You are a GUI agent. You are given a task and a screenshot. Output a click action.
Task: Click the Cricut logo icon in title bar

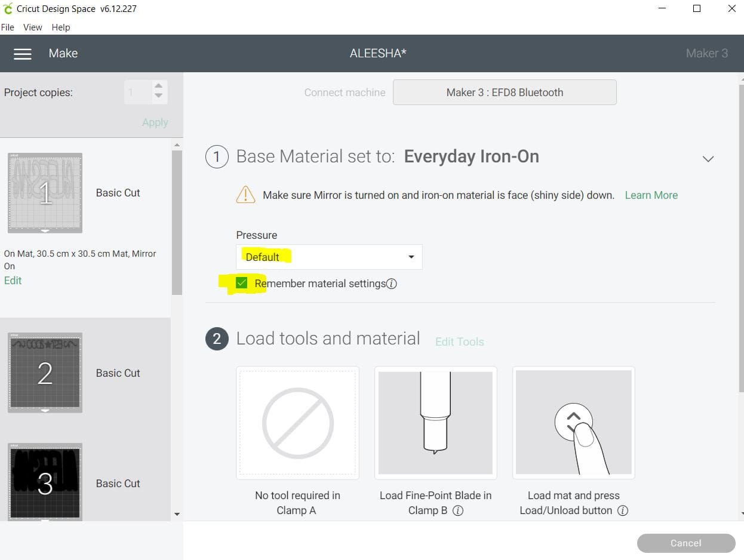pyautogui.click(x=8, y=9)
